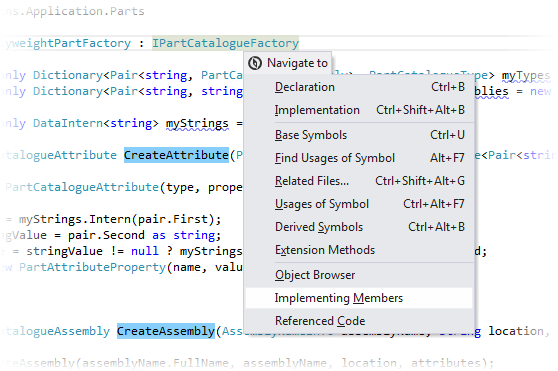Click highlighted CreateAssembly method name

point(166,331)
